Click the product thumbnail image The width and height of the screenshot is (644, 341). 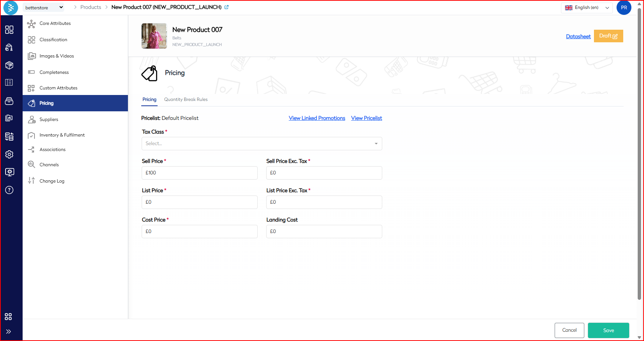point(154,36)
